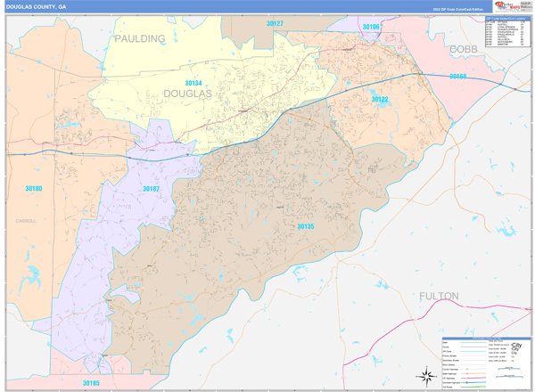Click the PAULDING county name label
Viewport: 535px width, 392px height.
140,39
